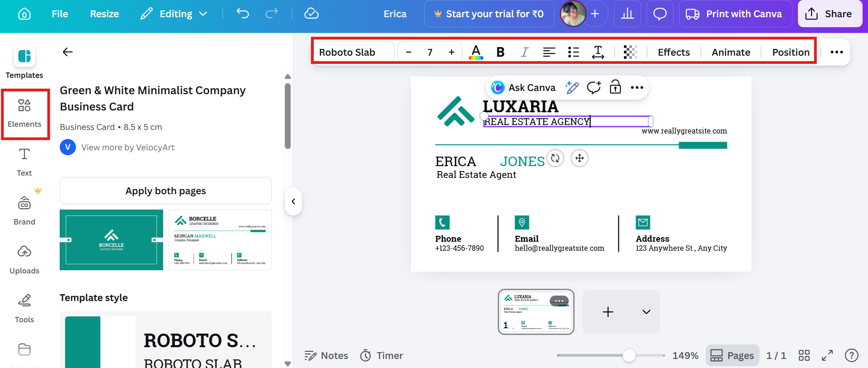Open the Tools tab
The image size is (868, 368).
tap(24, 308)
